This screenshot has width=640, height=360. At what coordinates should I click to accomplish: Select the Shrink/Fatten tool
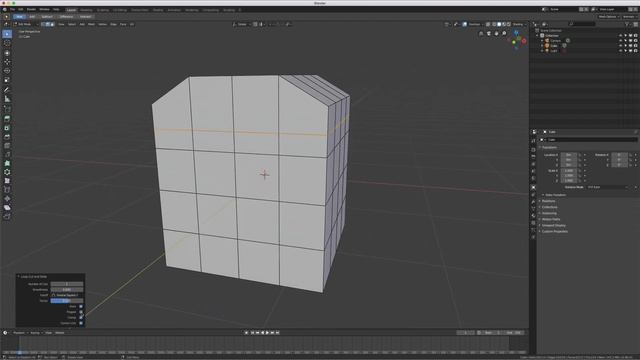point(7,199)
